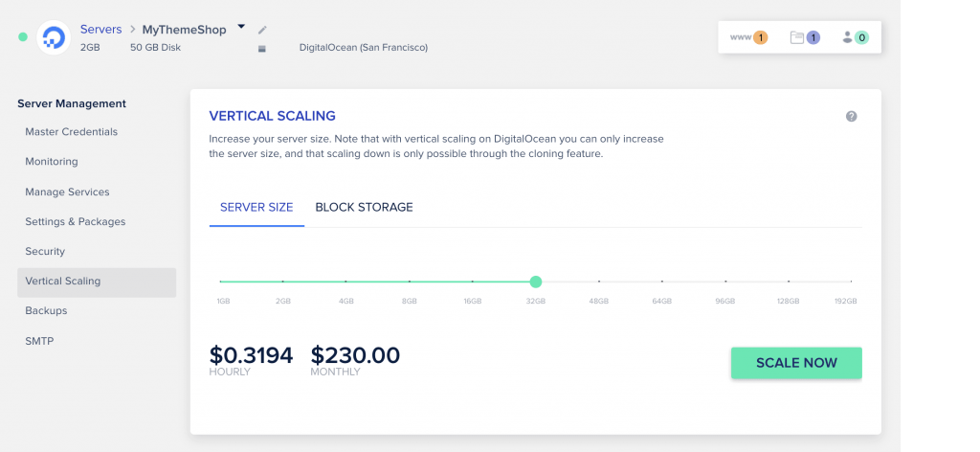Open the projects folder counter icon
This screenshot has height=452, width=980.
point(805,37)
